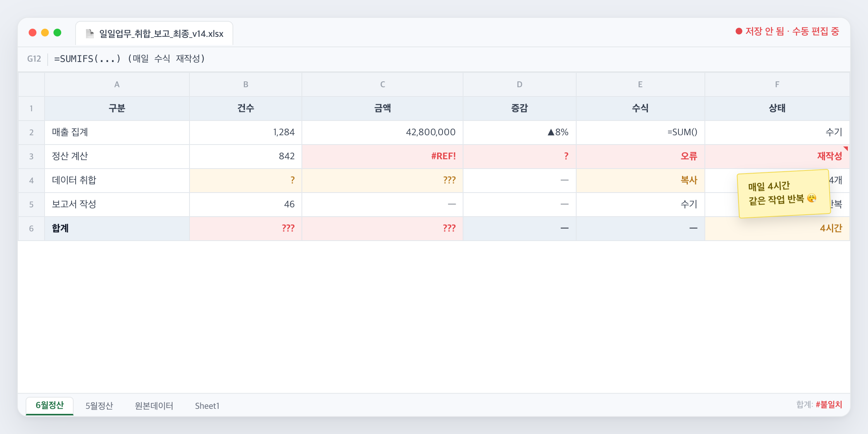This screenshot has height=434, width=868.
Task: Select column B header
Action: click(x=246, y=84)
